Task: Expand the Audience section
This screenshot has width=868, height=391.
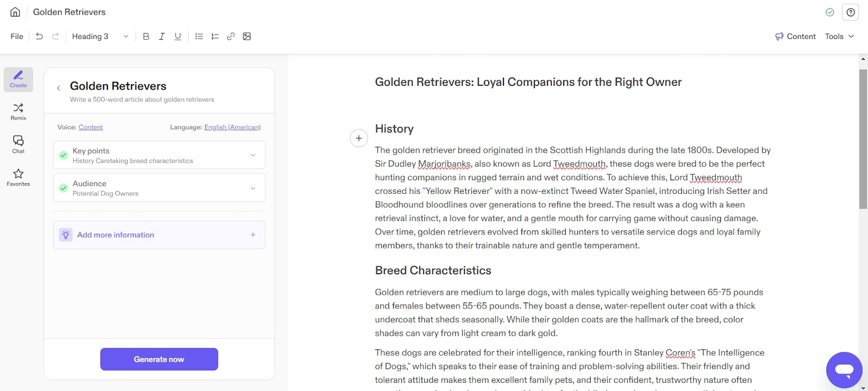Action: click(x=253, y=188)
